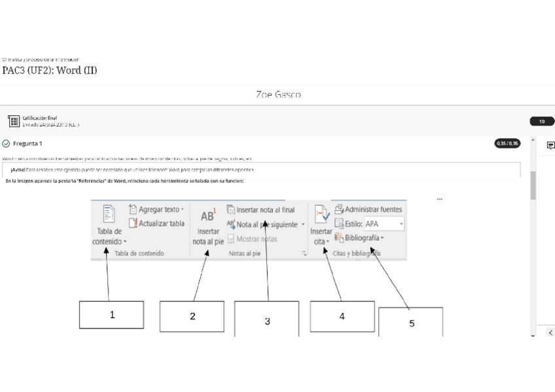This screenshot has height=392, width=555.
Task: Click the three-dots options above the image
Action: click(439, 198)
